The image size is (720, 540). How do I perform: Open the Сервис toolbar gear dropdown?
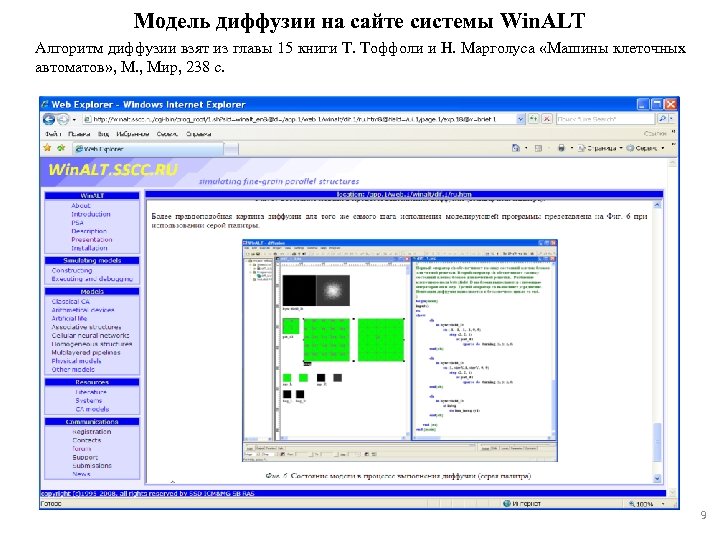click(x=646, y=148)
